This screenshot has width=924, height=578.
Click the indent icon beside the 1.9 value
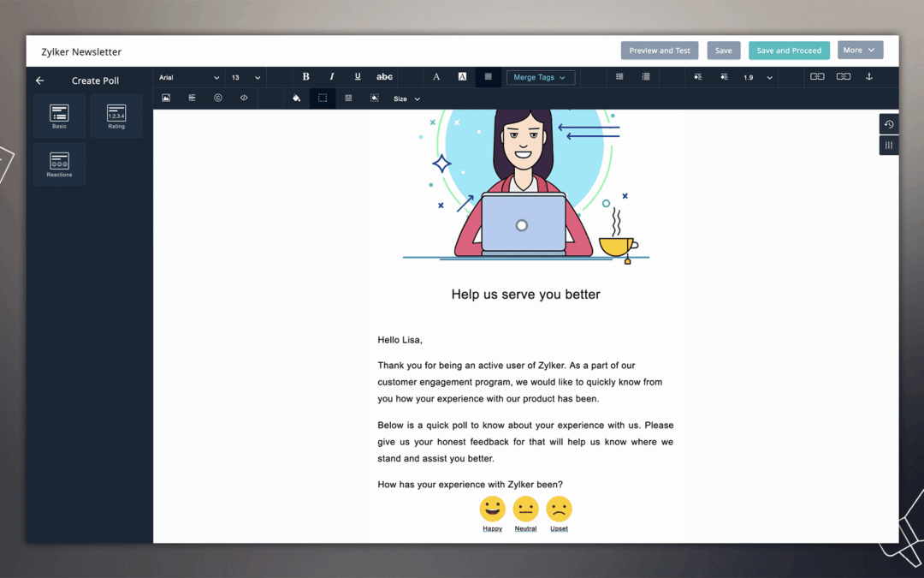tap(725, 77)
